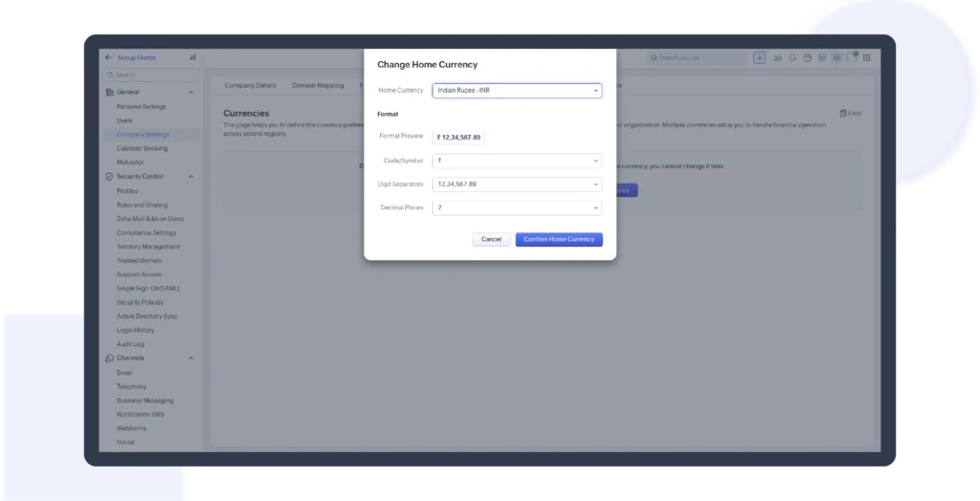Image resolution: width=980 pixels, height=501 pixels.
Task: Collapse the Security Control section
Action: [191, 177]
